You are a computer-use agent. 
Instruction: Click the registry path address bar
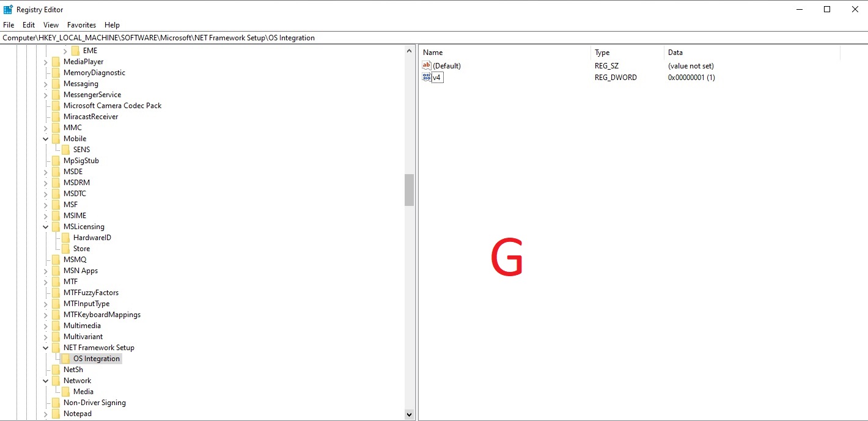[434, 38]
